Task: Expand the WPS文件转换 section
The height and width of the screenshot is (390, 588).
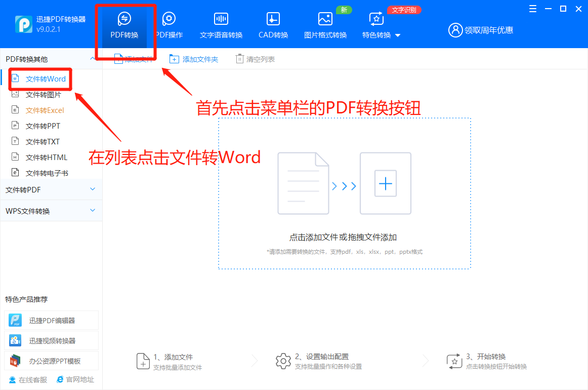Action: click(51, 211)
